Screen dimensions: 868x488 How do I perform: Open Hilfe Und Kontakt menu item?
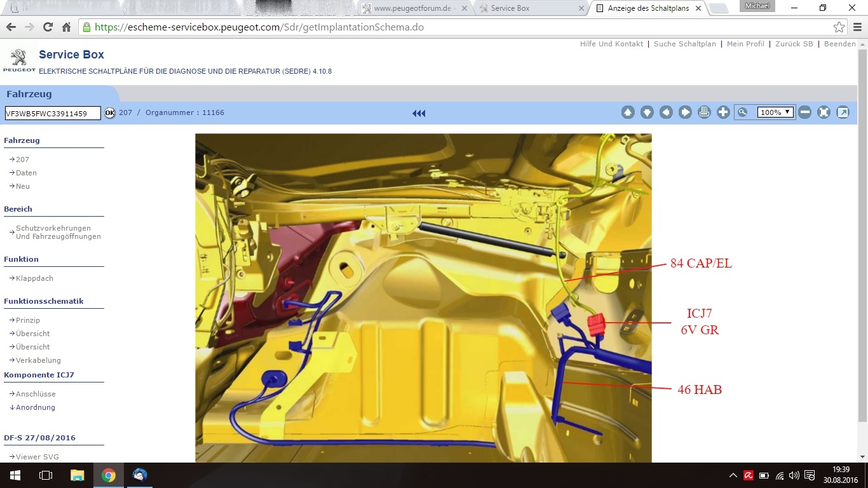(x=611, y=44)
